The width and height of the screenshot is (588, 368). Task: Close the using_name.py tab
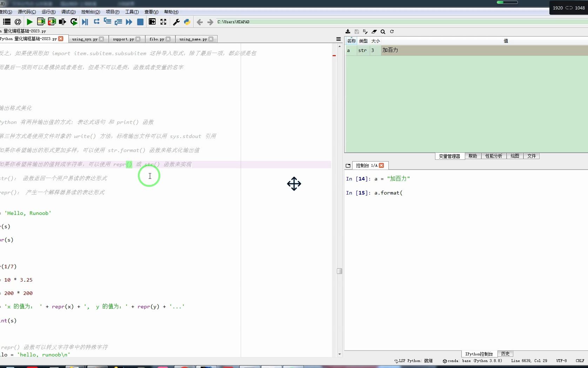[211, 39]
